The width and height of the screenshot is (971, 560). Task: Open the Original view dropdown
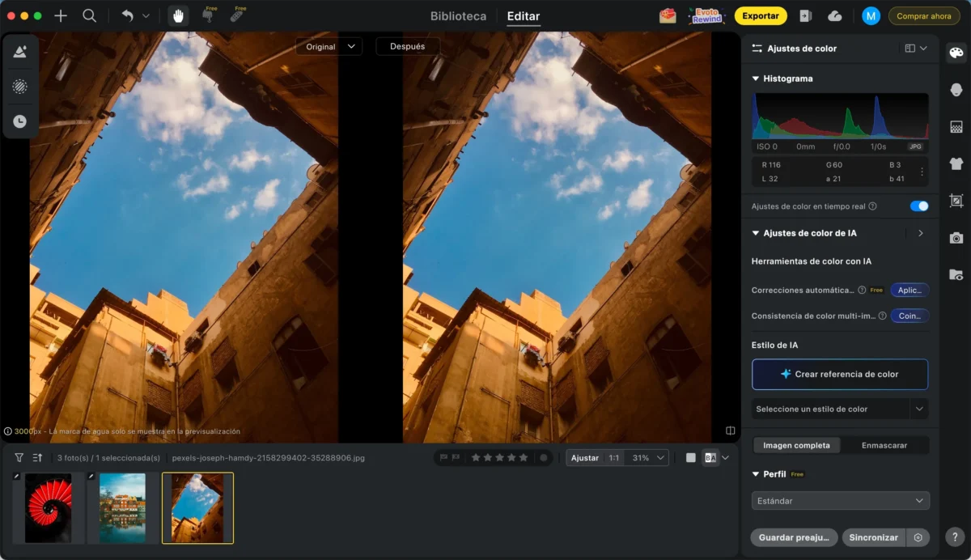(329, 47)
